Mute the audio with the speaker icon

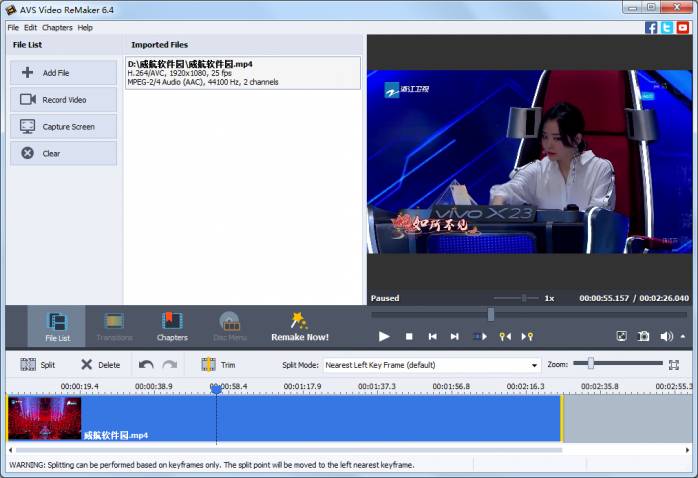click(666, 337)
